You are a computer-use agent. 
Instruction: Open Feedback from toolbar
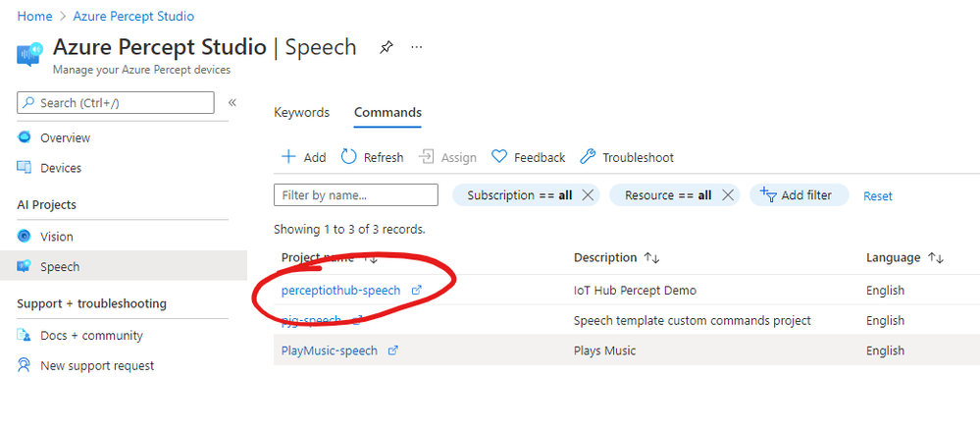(x=528, y=157)
